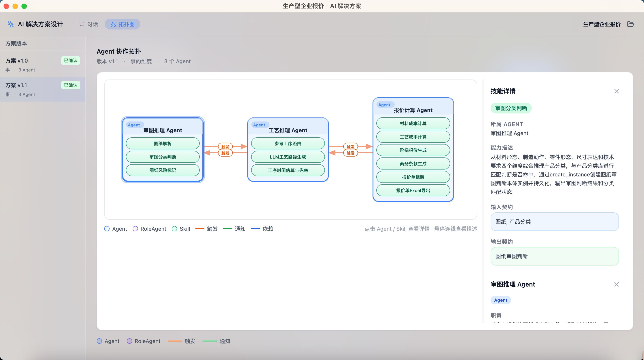Image resolution: width=644 pixels, height=360 pixels.
Task: Open the 参考工序路由 skill node
Action: tap(288, 144)
